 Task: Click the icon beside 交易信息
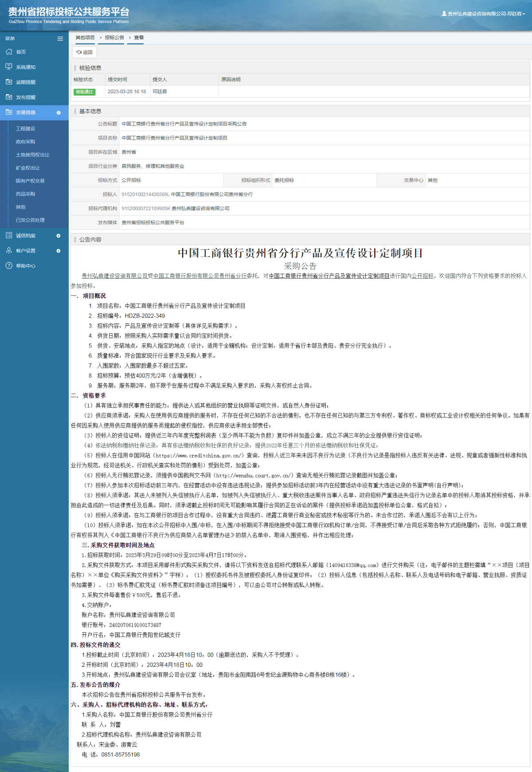click(9, 112)
